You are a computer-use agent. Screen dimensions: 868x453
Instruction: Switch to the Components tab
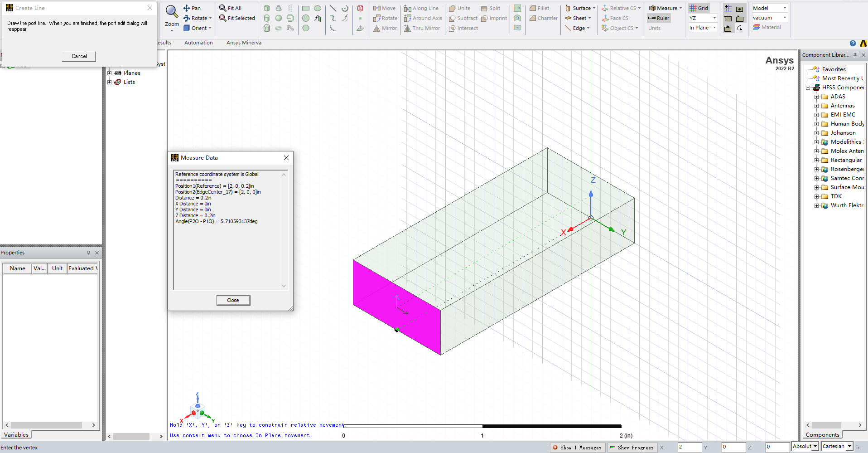point(822,434)
